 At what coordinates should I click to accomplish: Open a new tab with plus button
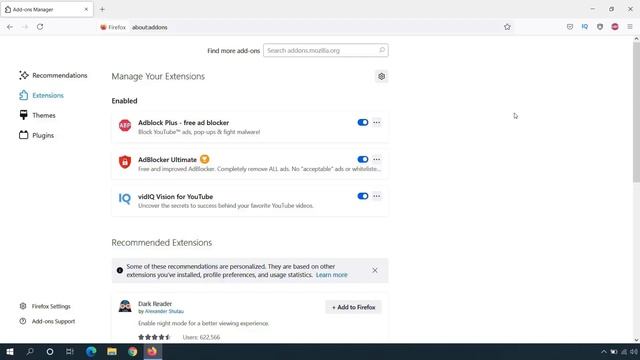(x=102, y=9)
